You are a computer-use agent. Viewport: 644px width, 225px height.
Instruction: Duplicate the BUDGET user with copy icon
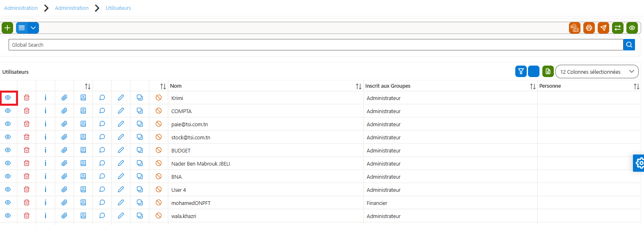(x=140, y=150)
